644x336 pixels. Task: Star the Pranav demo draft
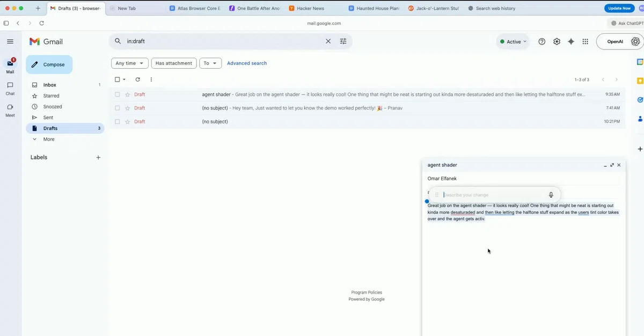click(128, 108)
